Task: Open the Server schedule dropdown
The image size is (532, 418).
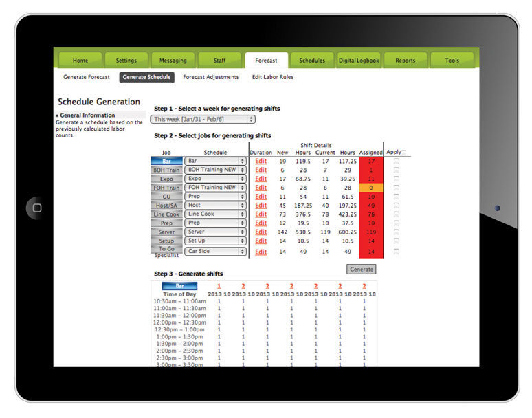Action: [x=215, y=232]
